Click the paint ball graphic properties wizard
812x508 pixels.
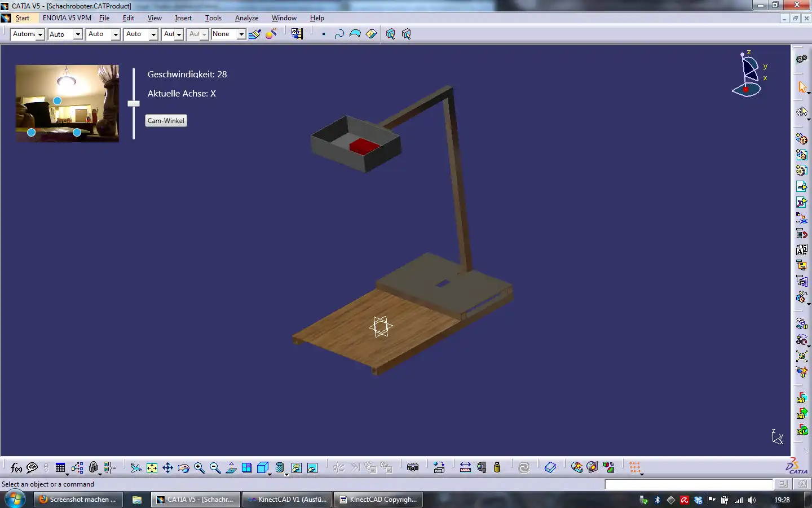271,34
